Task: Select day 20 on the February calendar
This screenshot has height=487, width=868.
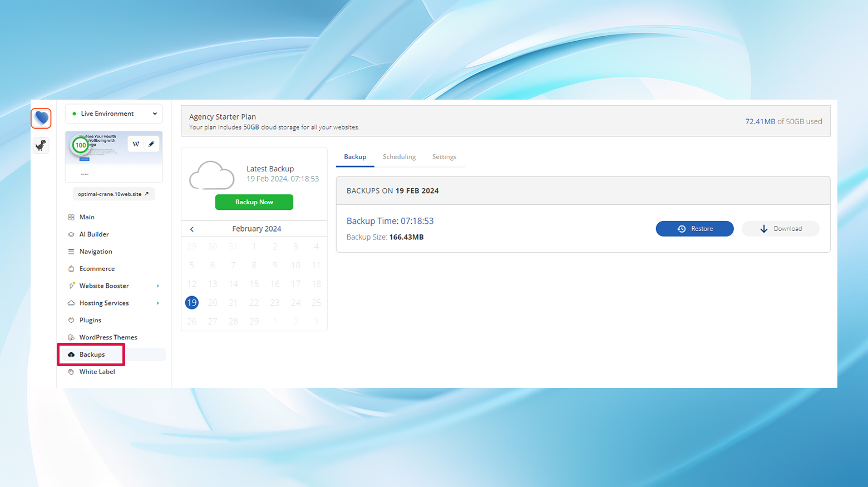Action: tap(213, 302)
